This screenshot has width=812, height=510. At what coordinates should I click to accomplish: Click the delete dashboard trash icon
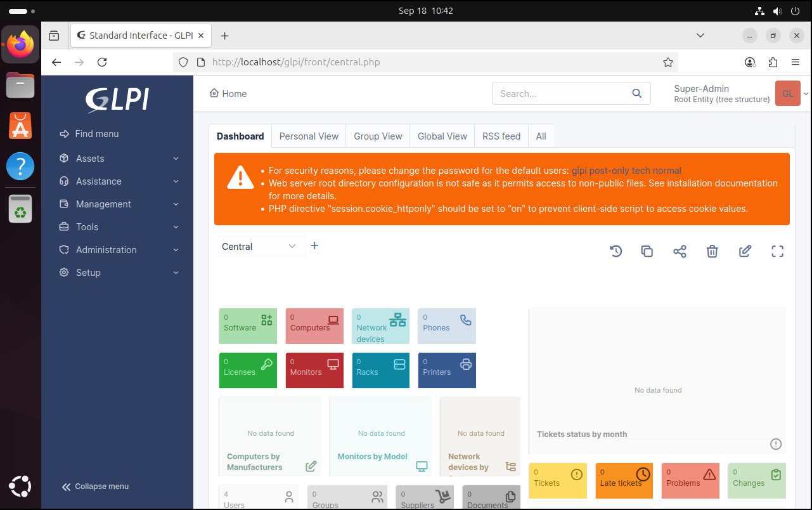712,251
